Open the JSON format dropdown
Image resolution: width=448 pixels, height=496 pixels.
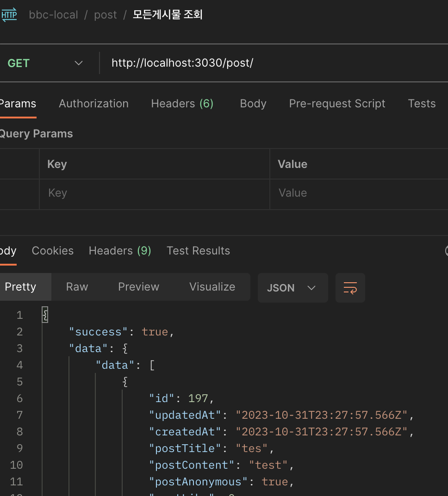292,288
